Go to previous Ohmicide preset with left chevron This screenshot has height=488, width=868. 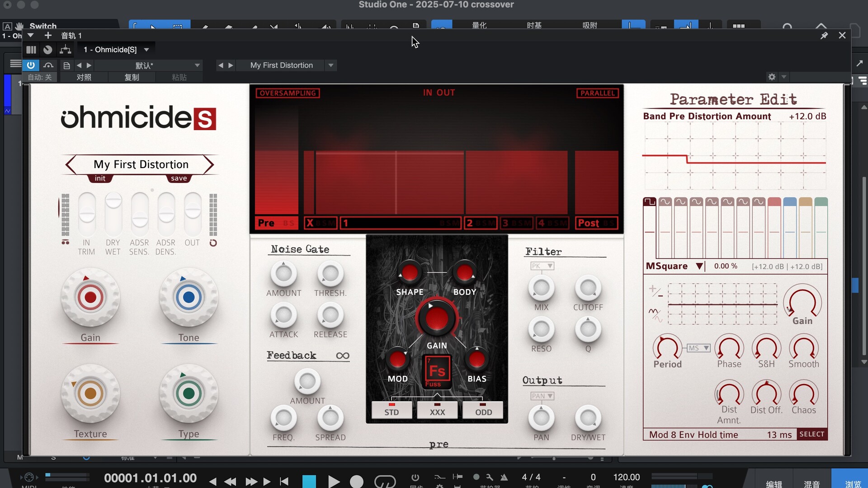(71, 164)
